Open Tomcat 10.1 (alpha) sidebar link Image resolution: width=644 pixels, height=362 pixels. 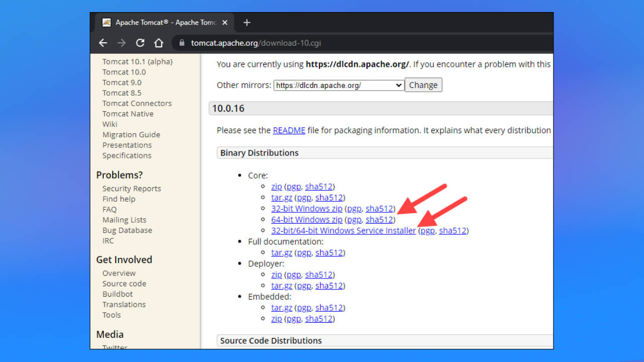pos(137,61)
